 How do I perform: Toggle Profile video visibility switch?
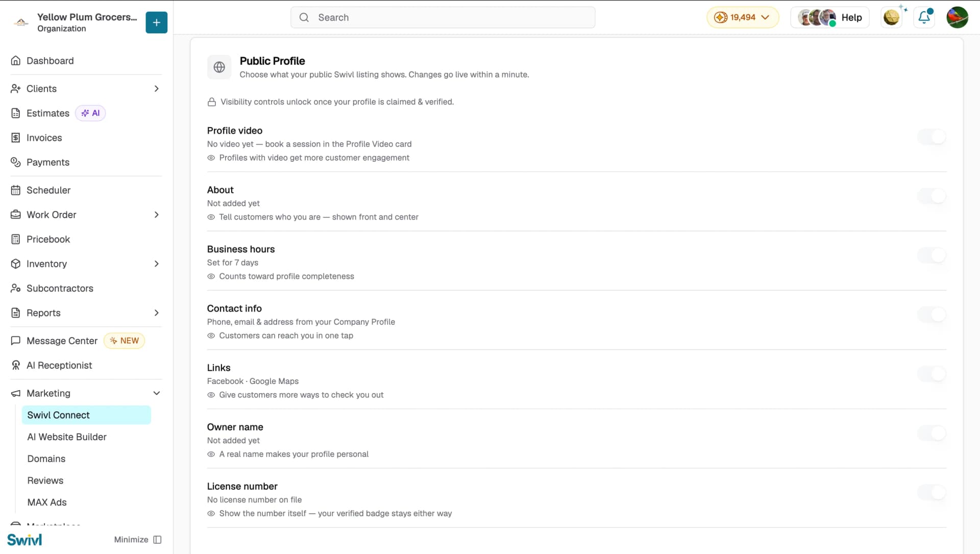point(932,137)
